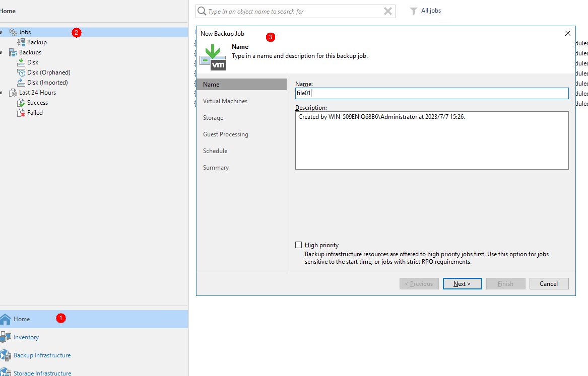Click the Disk backups icon
Screen dimensions: 588x376
coord(21,62)
